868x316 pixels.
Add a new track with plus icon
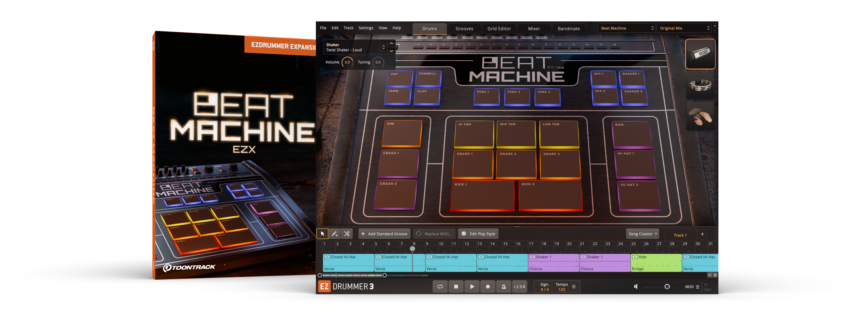click(702, 234)
